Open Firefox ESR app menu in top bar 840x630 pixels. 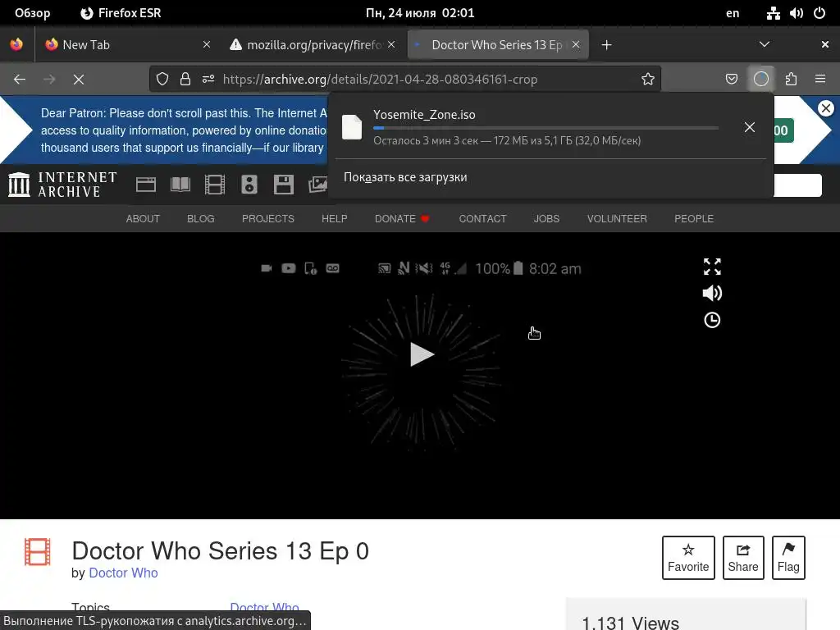click(x=121, y=13)
